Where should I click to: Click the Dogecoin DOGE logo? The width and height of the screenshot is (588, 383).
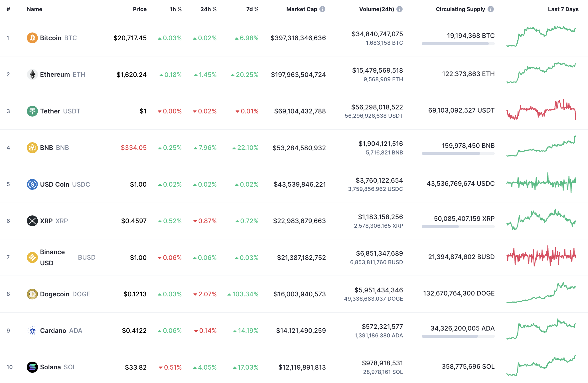pos(32,294)
